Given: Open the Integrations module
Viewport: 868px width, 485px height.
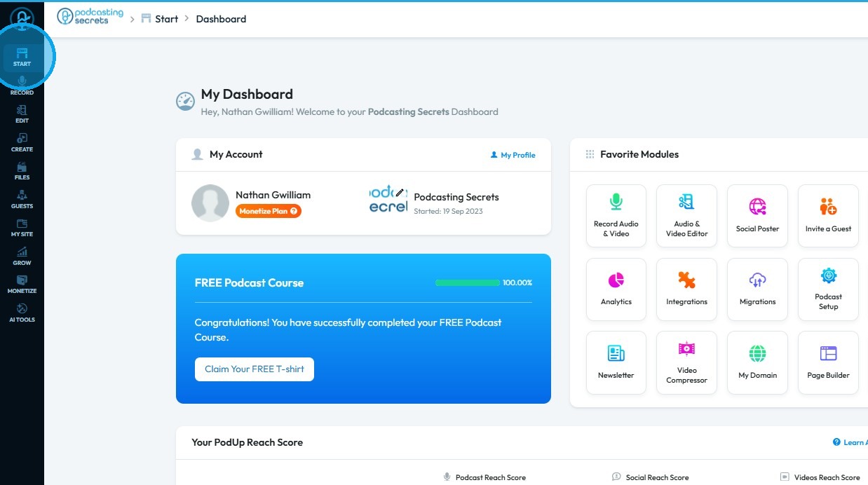Looking at the screenshot, I should pos(686,289).
